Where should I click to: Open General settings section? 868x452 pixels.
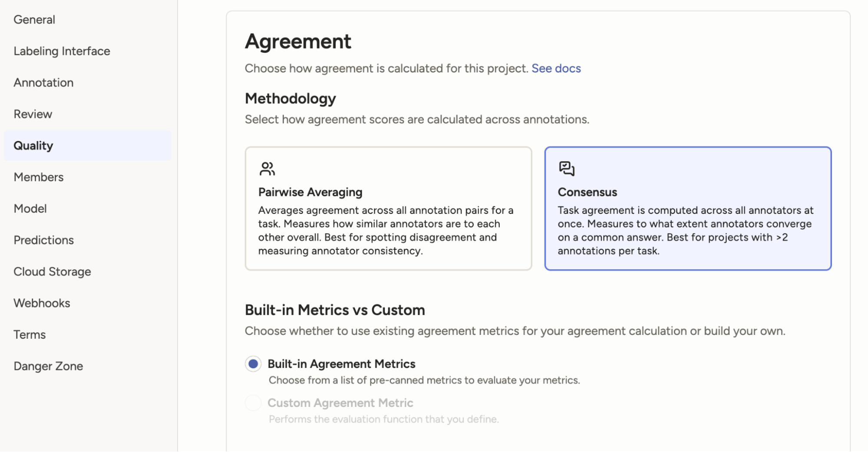point(34,20)
